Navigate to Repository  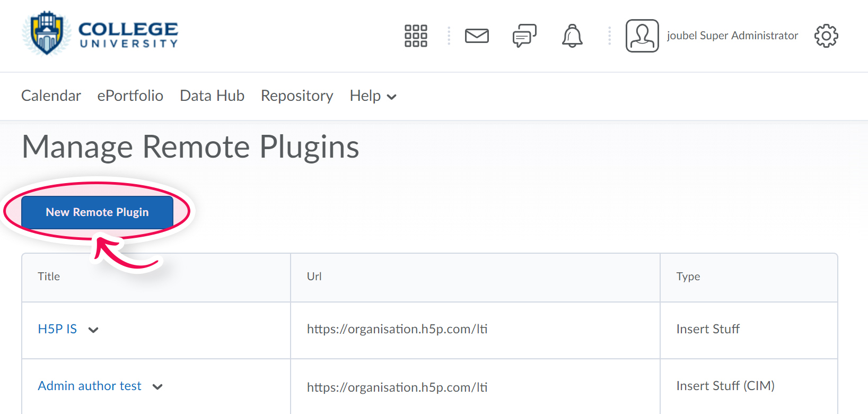pos(297,96)
